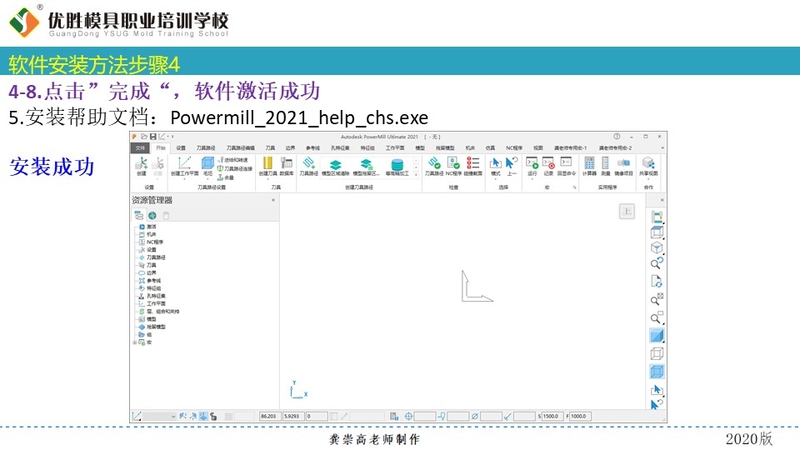Open the 宏 group dialog launcher

(x=574, y=187)
